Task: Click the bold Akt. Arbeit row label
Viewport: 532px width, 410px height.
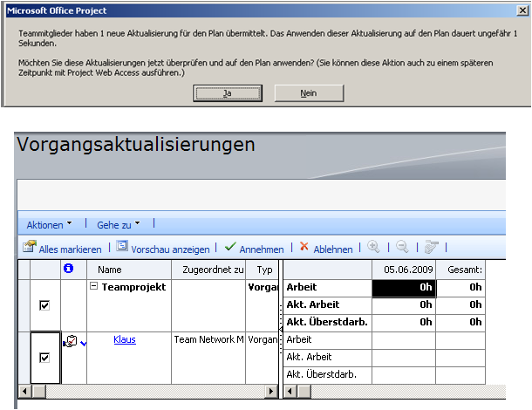Action: (x=313, y=304)
